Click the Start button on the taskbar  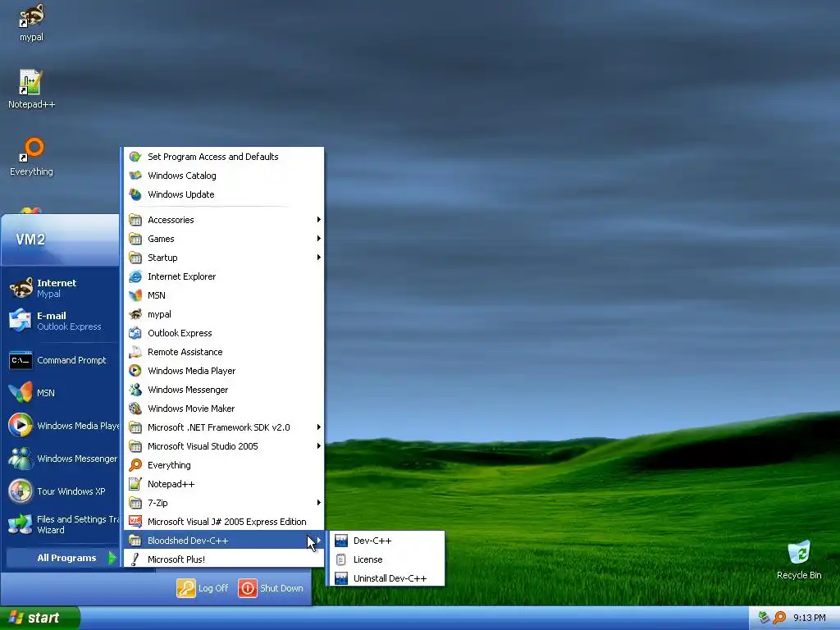click(39, 619)
